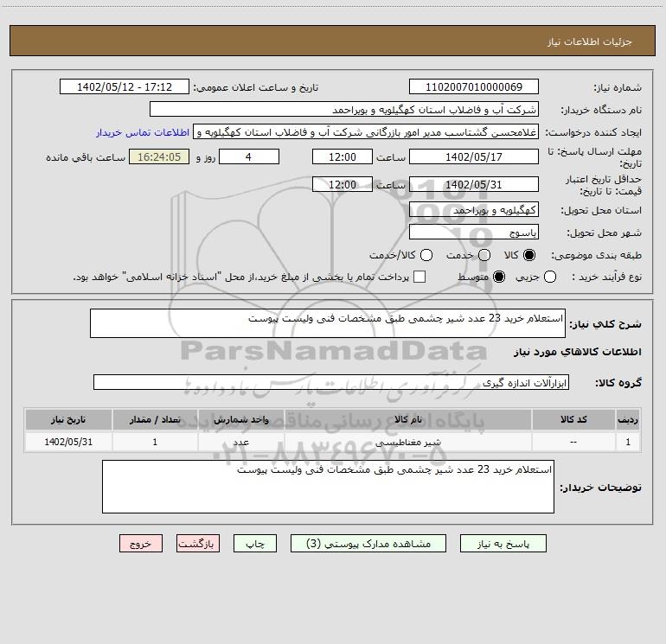Click delivery city field یاسوج
This screenshot has height=644, width=666.
pos(474,233)
